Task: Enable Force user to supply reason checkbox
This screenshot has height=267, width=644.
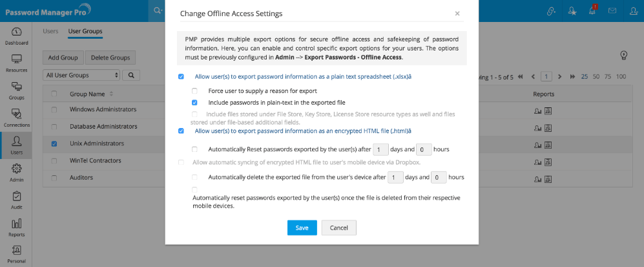Action: (x=194, y=91)
